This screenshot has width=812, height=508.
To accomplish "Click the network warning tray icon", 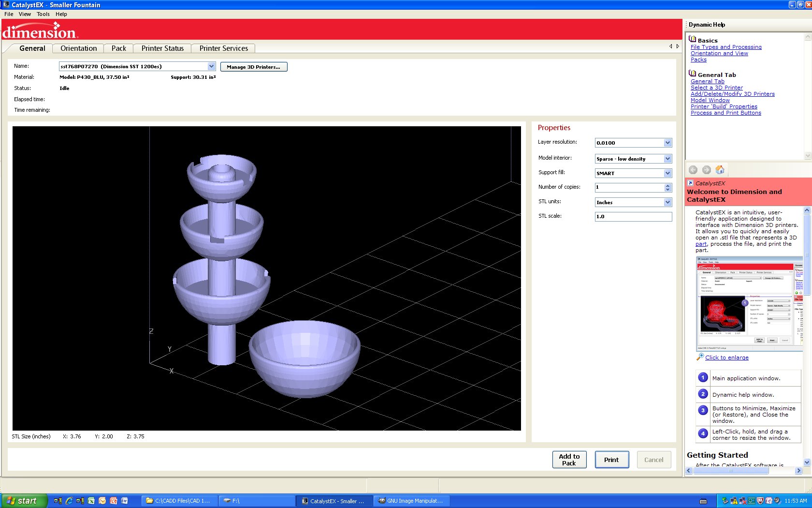I will pyautogui.click(x=734, y=501).
